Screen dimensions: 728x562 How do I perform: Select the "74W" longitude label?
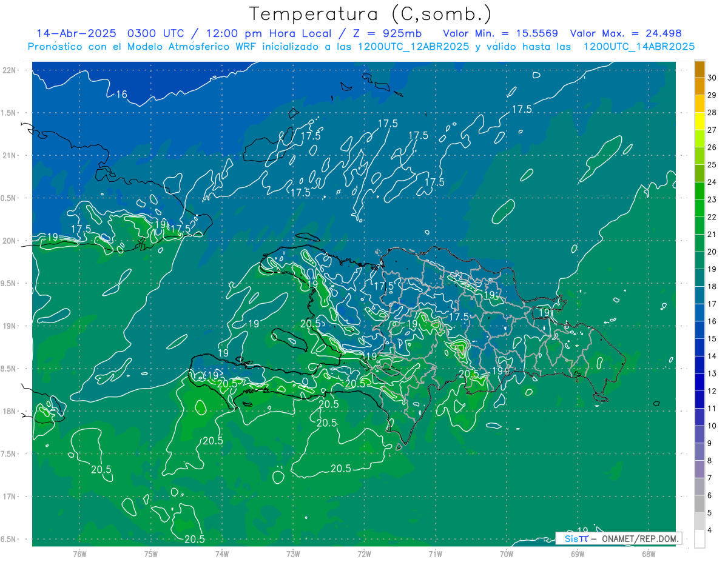222,554
